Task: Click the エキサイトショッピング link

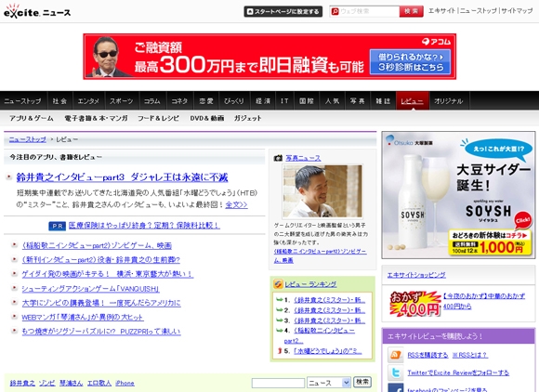Action: (416, 275)
